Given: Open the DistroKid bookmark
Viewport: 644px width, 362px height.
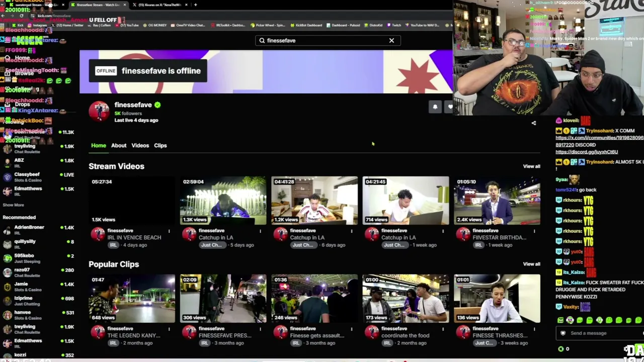Looking at the screenshot, I should click(373, 25).
